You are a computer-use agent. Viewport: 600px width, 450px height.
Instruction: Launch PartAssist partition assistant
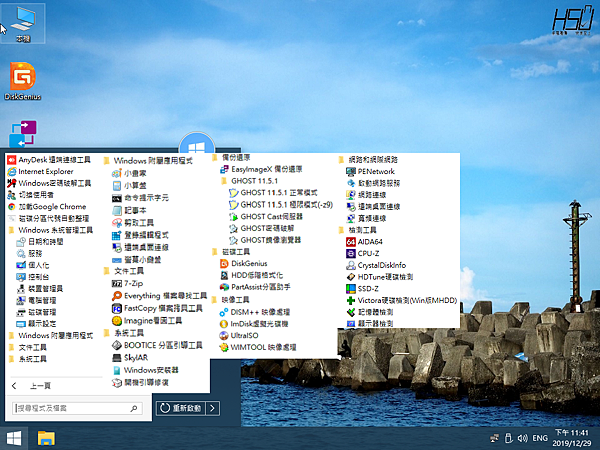tap(255, 287)
